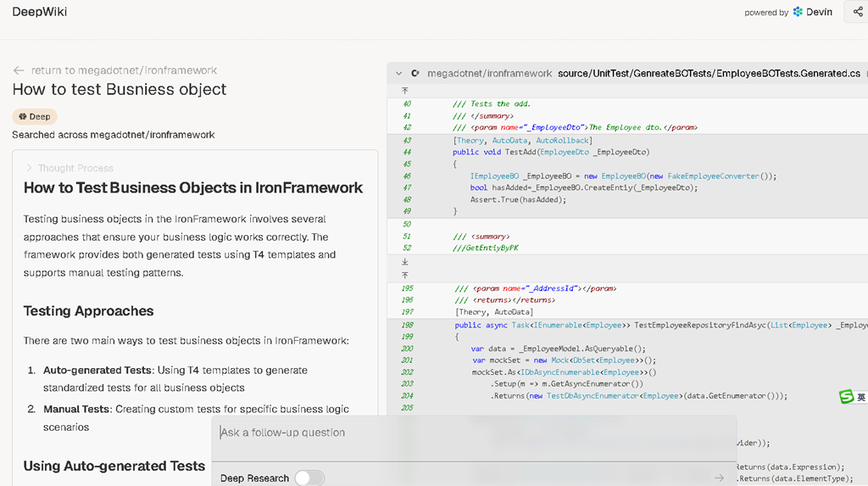
Task: Click the Deep mode badge
Action: tap(35, 116)
